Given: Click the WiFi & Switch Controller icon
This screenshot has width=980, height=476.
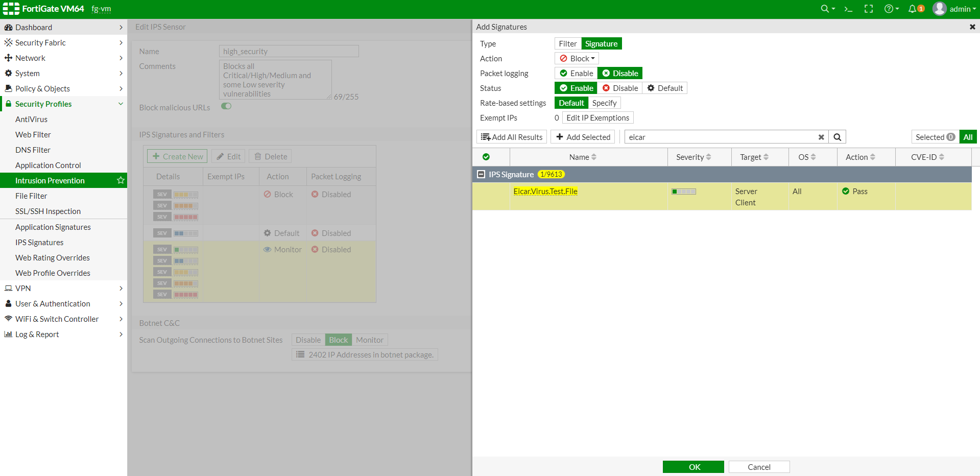Looking at the screenshot, I should [8, 319].
